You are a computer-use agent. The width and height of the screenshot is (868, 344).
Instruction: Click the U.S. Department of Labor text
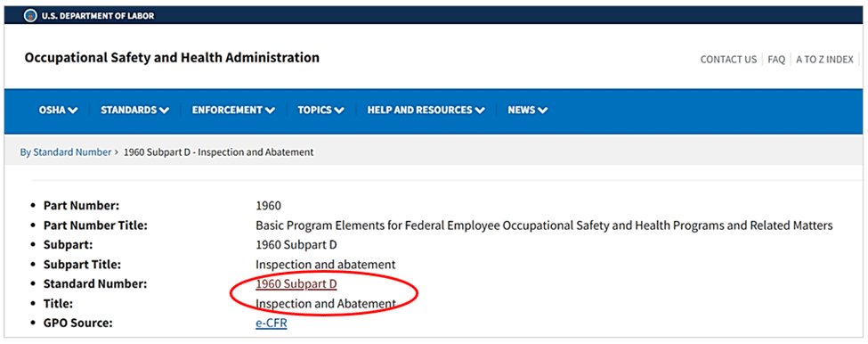click(97, 16)
